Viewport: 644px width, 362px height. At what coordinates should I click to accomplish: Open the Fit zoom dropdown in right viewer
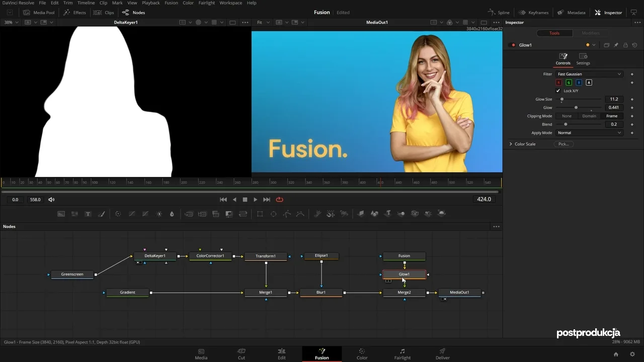(262, 23)
